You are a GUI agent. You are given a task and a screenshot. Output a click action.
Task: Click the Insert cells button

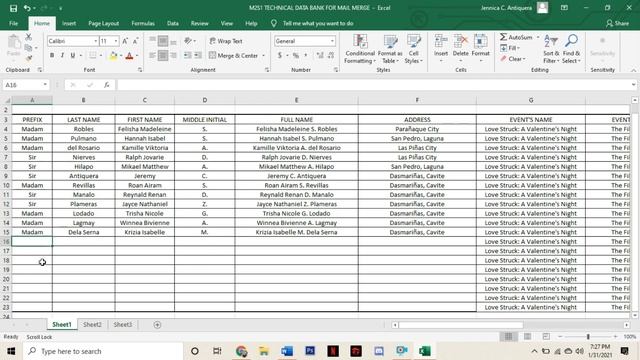coord(441,49)
